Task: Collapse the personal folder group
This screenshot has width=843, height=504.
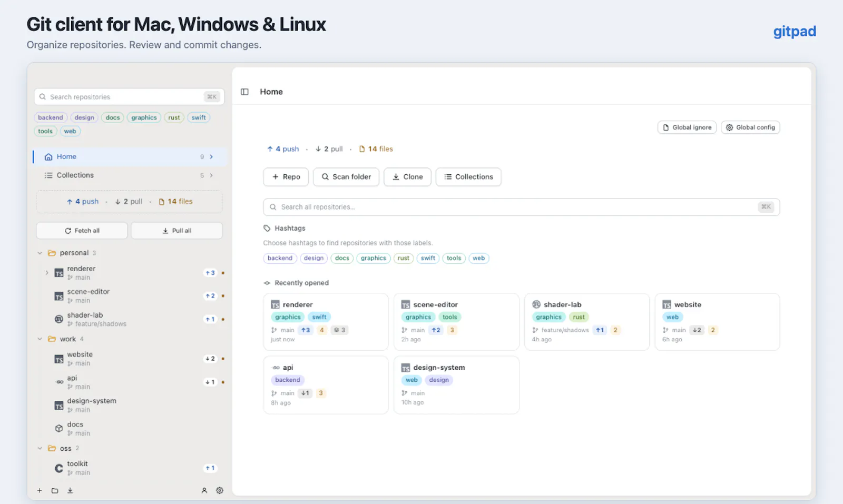Action: click(x=40, y=253)
